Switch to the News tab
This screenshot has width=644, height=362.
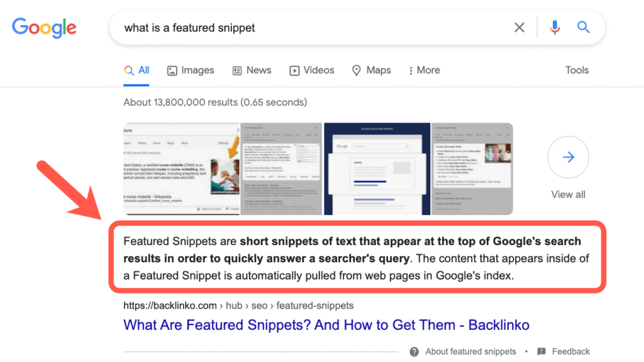tap(252, 70)
